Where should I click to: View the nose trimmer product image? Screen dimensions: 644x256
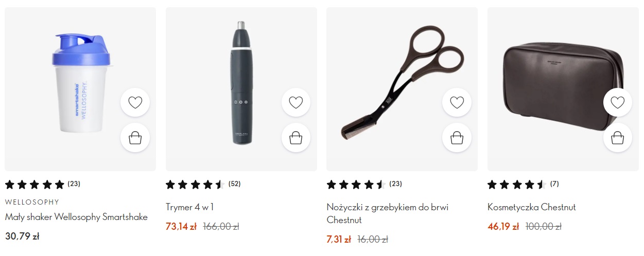coord(241,89)
